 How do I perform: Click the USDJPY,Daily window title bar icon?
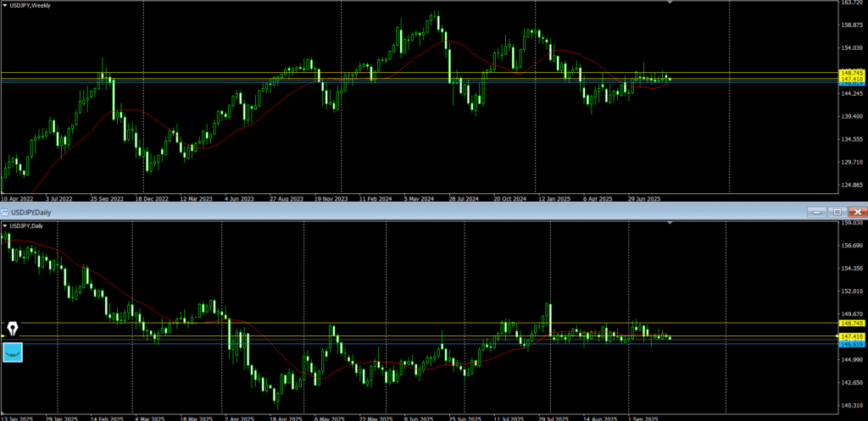(4, 211)
